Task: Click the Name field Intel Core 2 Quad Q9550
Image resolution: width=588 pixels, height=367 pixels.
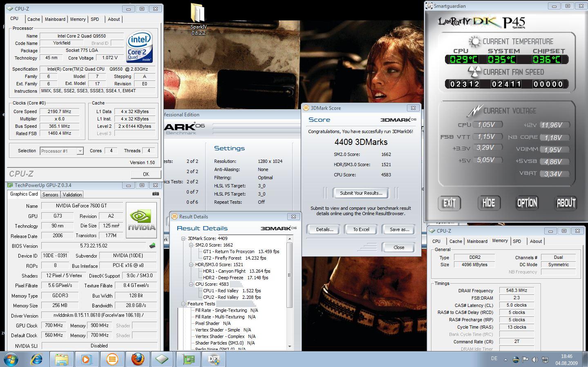Action: pyautogui.click(x=82, y=36)
